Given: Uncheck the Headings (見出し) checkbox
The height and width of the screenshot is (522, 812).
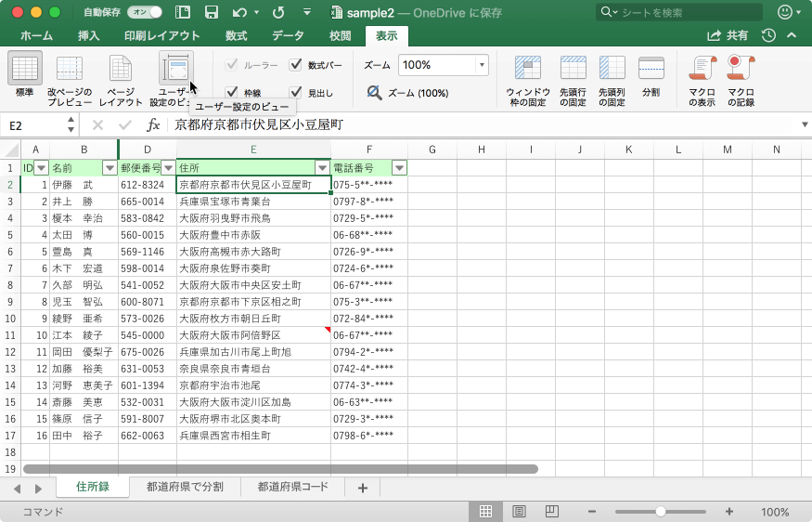Looking at the screenshot, I should 296,93.
